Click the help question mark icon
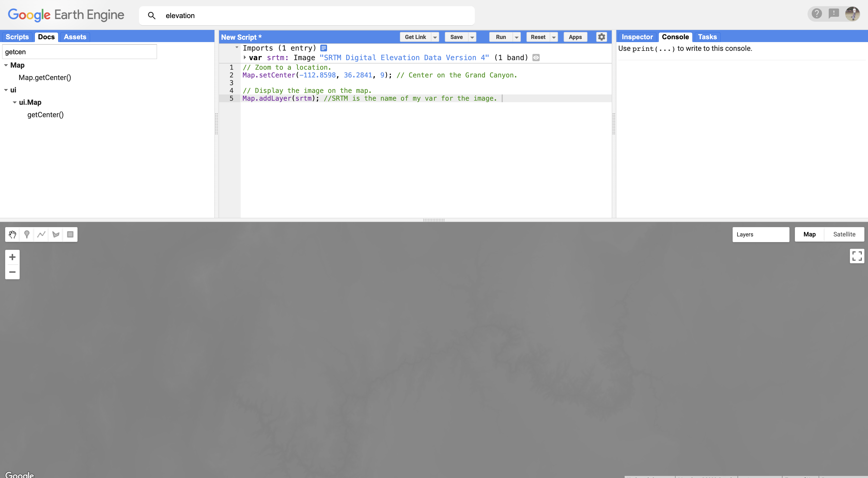868x478 pixels. (x=816, y=13)
